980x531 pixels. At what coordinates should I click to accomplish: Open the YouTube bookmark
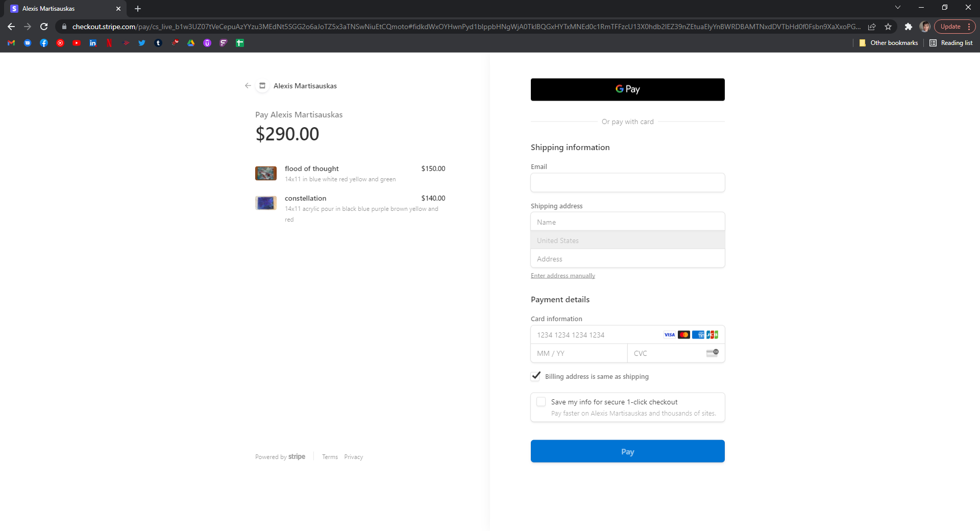pos(77,43)
